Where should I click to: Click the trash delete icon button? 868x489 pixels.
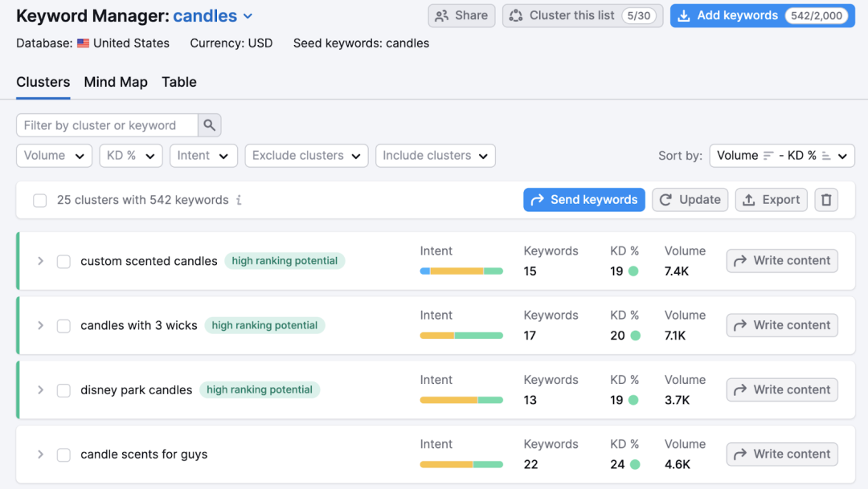click(826, 200)
